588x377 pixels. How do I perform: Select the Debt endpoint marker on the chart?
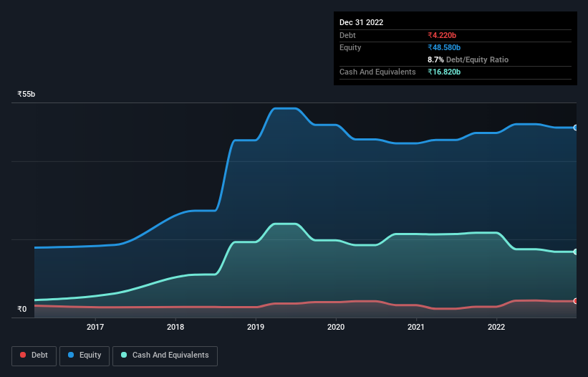click(576, 301)
